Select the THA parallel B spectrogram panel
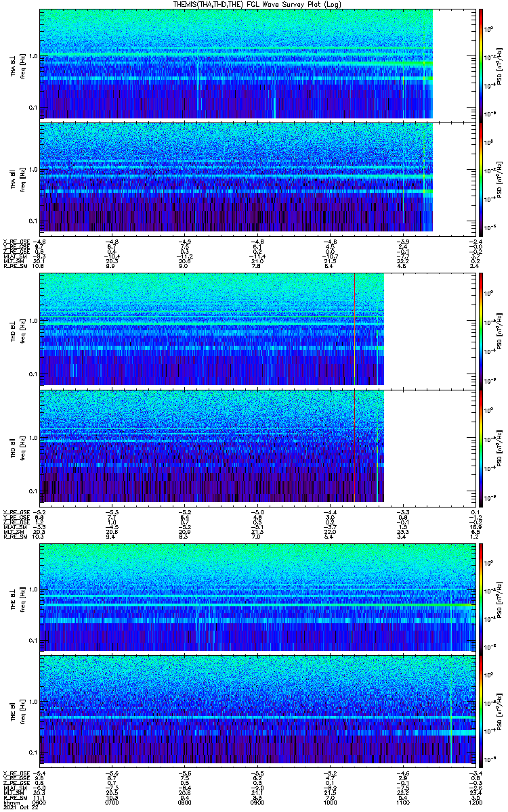Screen dimensions: 508x812 click(236, 177)
